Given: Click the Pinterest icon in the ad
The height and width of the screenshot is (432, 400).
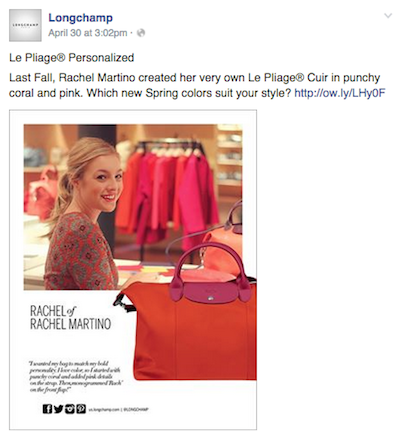Looking at the screenshot, I should 81,409.
